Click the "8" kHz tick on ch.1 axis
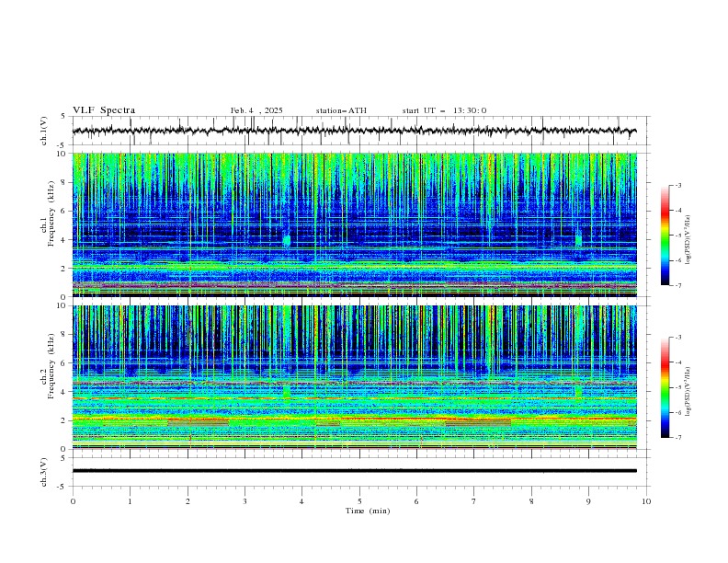Image resolution: width=728 pixels, height=563 pixels. [64, 182]
